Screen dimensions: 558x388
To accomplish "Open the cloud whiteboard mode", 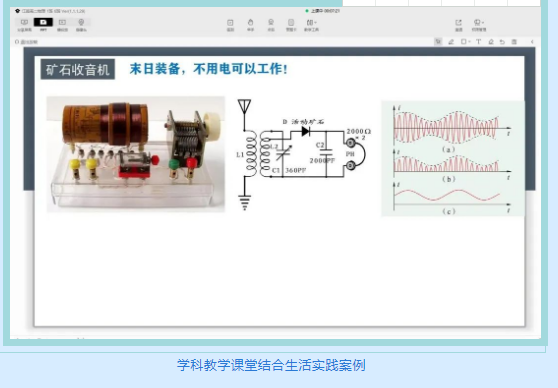I will pos(24,24).
